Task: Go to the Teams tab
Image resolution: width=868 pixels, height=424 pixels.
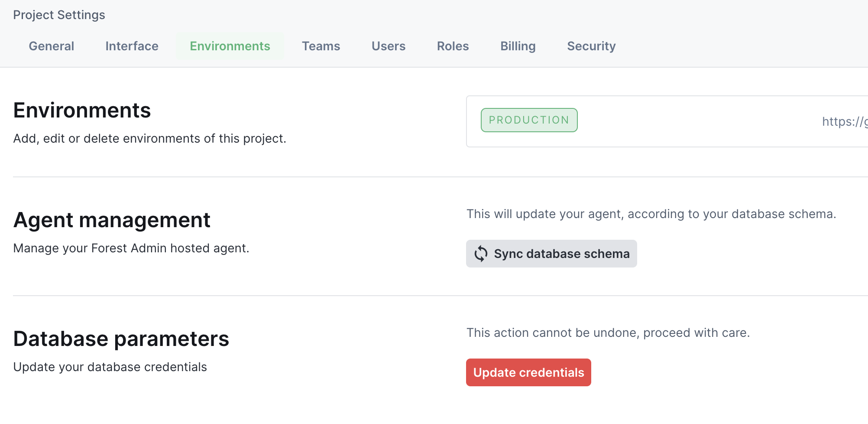Action: click(x=321, y=46)
